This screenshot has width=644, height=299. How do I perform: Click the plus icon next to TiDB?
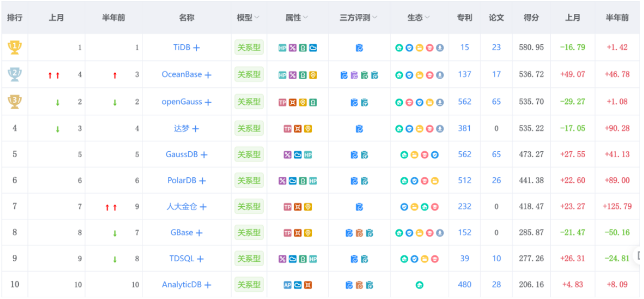197,47
